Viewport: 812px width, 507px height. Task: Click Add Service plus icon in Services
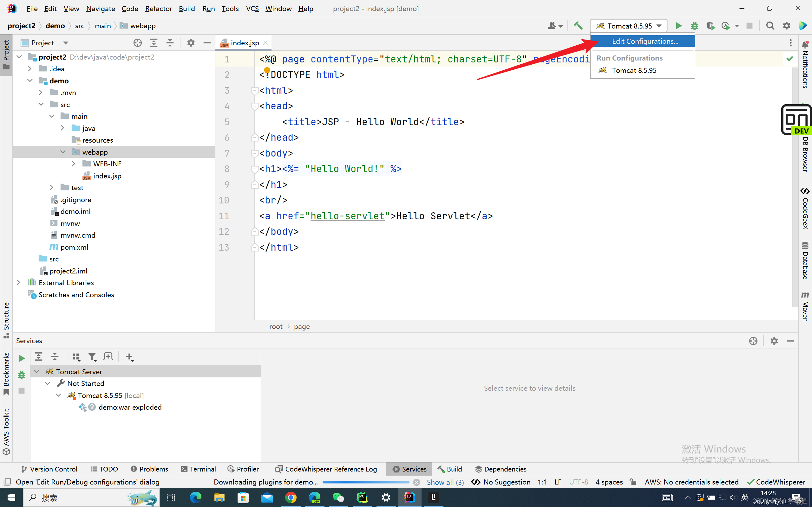(x=129, y=357)
